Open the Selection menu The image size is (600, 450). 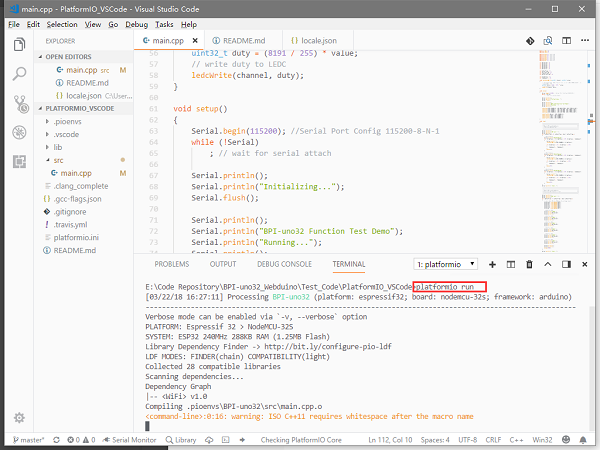coord(61,24)
